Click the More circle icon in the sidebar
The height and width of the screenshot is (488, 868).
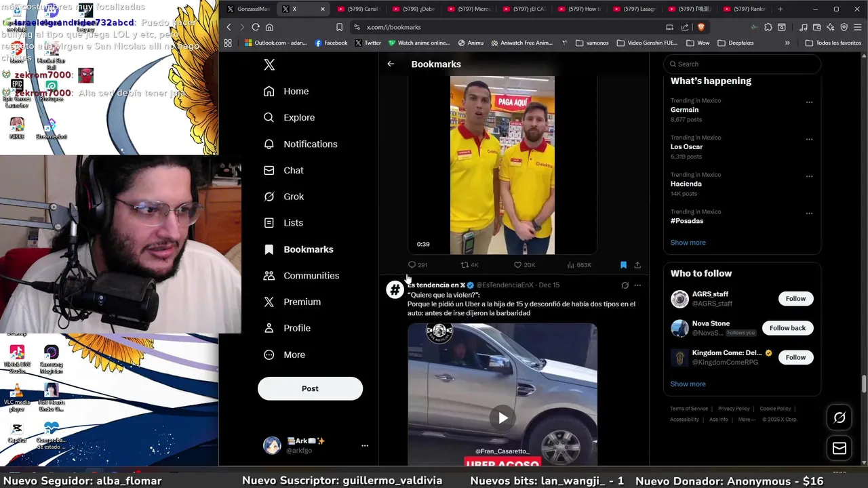coord(269,354)
